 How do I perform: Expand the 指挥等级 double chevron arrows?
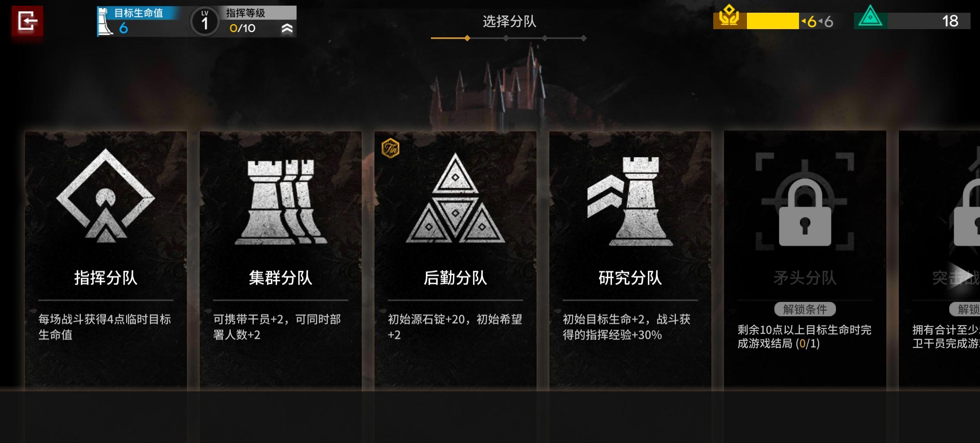(x=287, y=28)
